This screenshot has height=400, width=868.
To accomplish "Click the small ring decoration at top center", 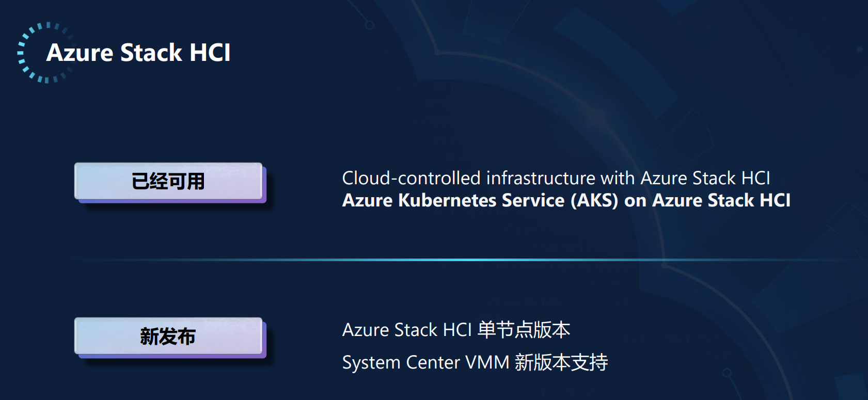I will pos(369,24).
